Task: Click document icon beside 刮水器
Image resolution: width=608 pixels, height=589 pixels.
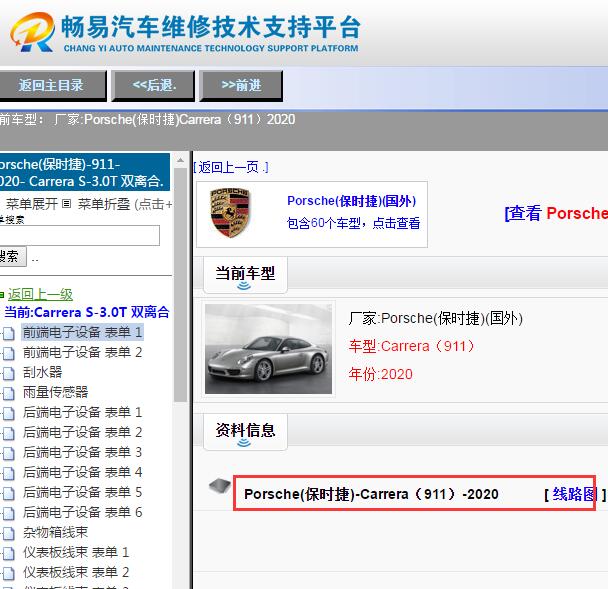Action: [9, 373]
